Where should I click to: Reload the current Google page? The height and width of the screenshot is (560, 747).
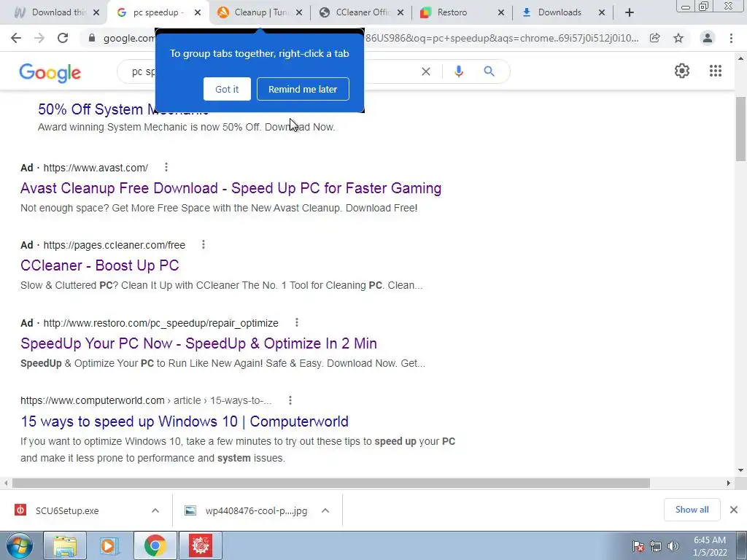pos(63,38)
